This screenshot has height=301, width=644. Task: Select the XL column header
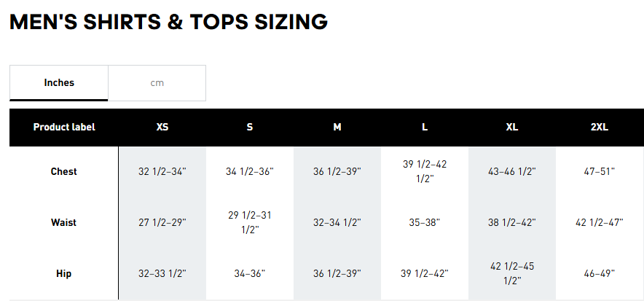(512, 127)
